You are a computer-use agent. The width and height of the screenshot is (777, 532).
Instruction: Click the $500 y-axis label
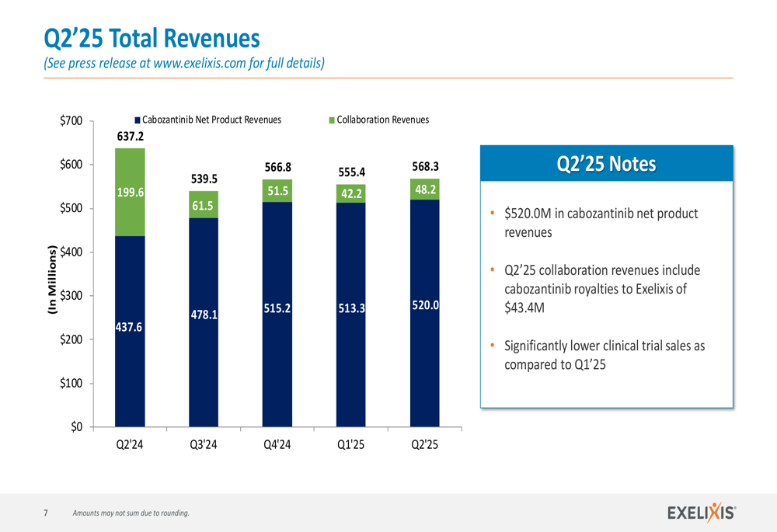click(71, 208)
